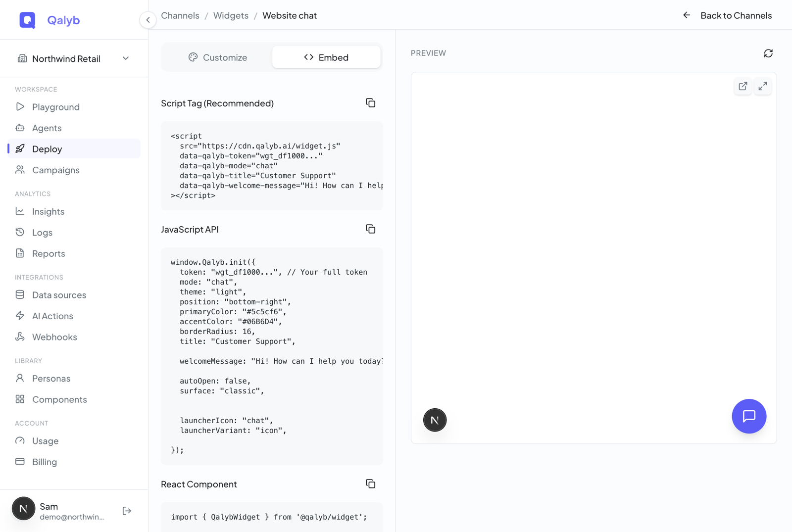This screenshot has width=792, height=532.
Task: Copy the Script Tag code
Action: pyautogui.click(x=371, y=103)
